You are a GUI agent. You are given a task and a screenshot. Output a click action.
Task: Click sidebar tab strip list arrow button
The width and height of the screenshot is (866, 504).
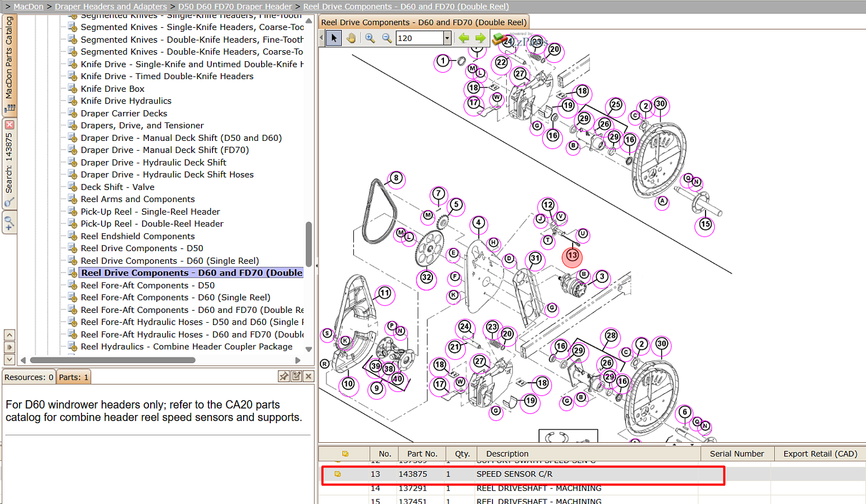9,347
